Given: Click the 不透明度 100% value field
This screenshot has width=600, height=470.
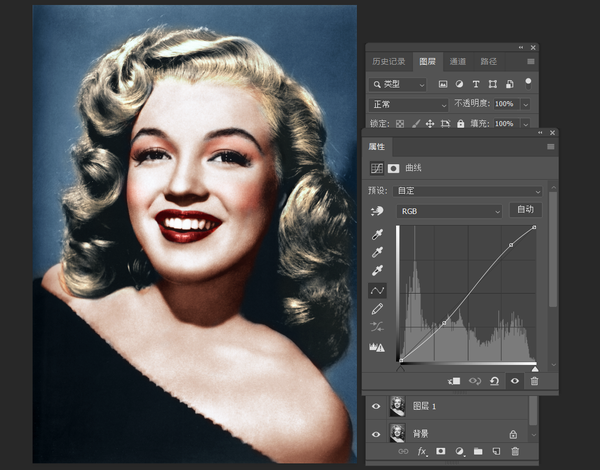Looking at the screenshot, I should pyautogui.click(x=506, y=104).
